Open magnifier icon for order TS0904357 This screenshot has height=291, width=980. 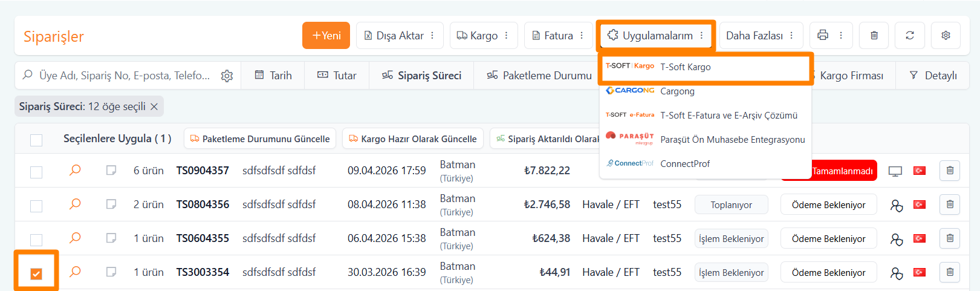pos(75,170)
